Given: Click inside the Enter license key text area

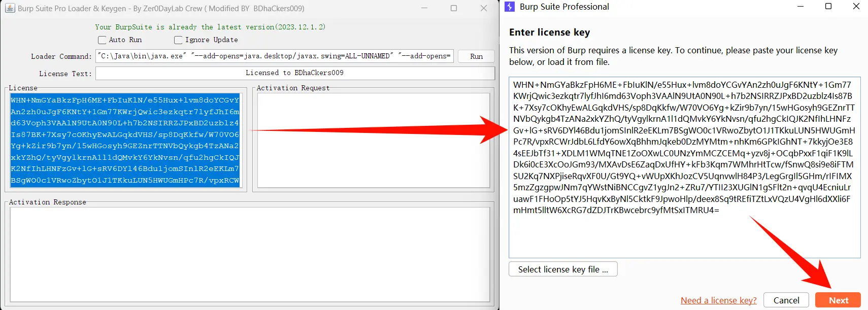Looking at the screenshot, I should pyautogui.click(x=684, y=233).
